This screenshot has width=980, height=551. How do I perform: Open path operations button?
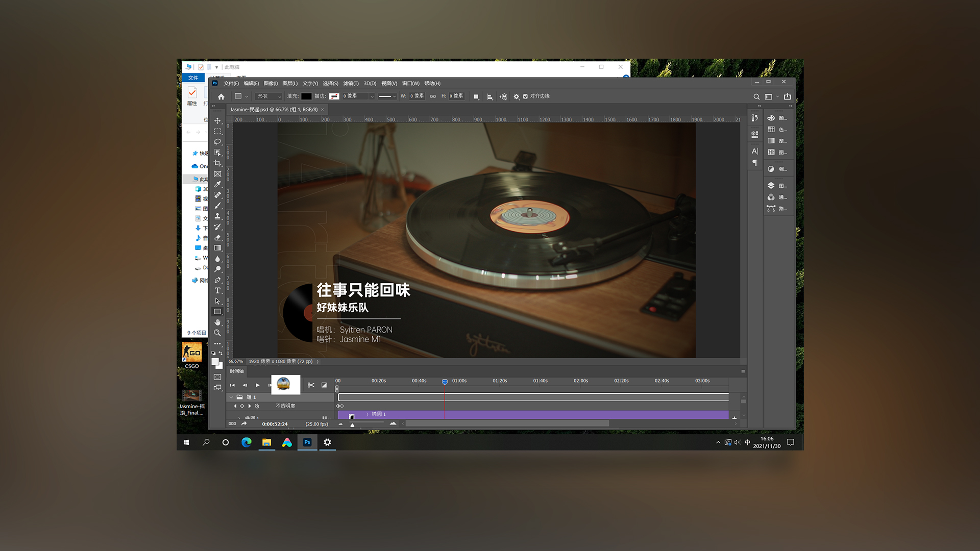[x=476, y=96]
